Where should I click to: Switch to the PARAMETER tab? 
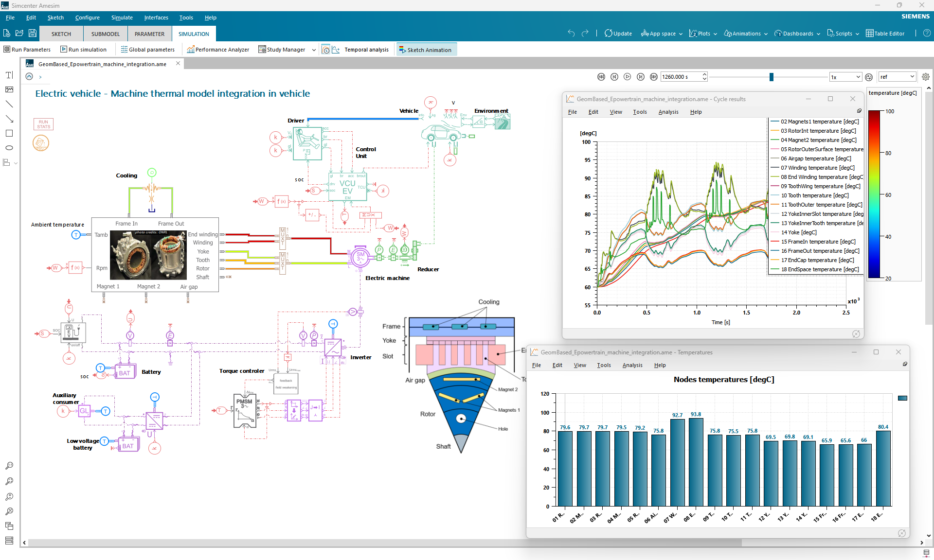click(149, 34)
